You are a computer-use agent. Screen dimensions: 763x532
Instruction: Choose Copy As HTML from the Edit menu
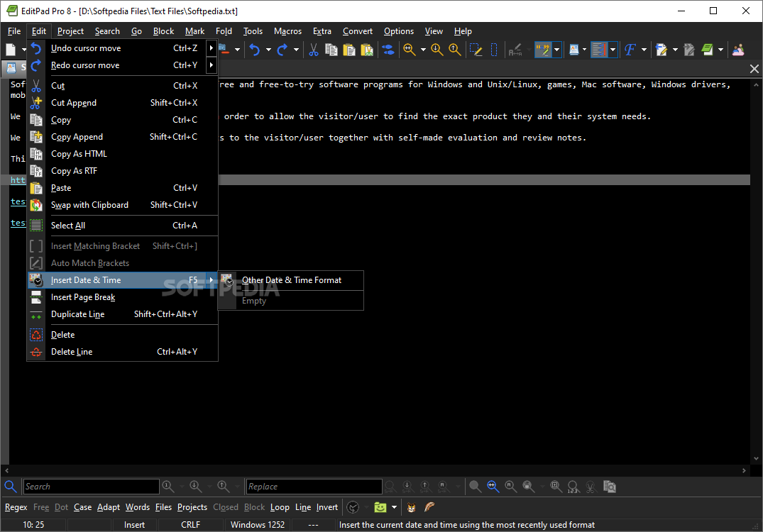pyautogui.click(x=123, y=154)
